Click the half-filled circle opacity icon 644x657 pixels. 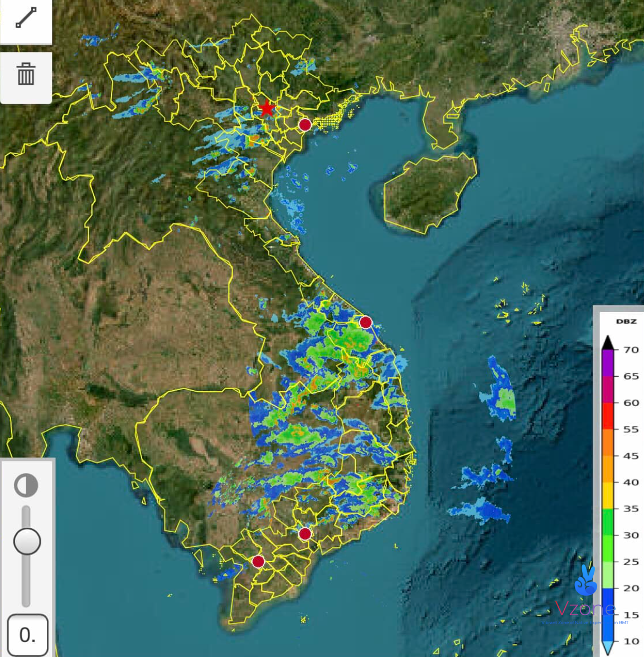26,485
